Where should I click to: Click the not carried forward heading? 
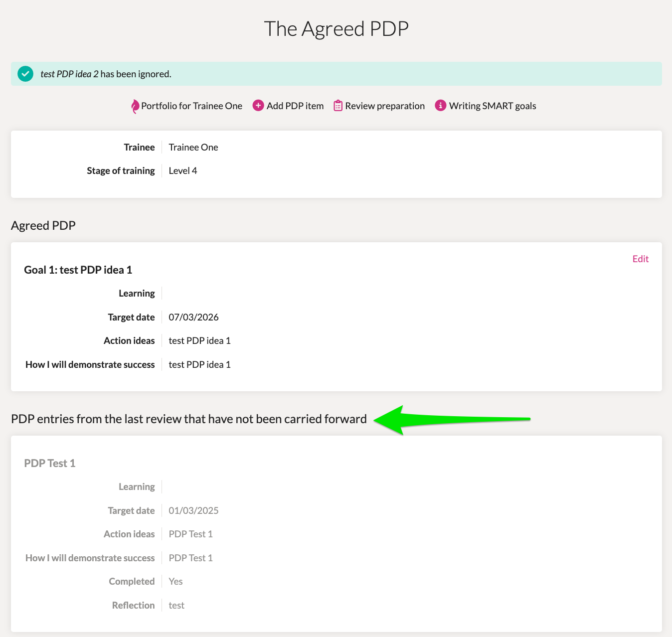click(189, 419)
